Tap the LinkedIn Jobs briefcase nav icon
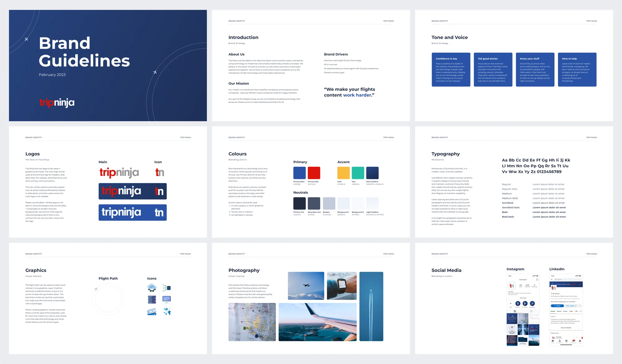This screenshot has height=364, width=622. (580, 341)
